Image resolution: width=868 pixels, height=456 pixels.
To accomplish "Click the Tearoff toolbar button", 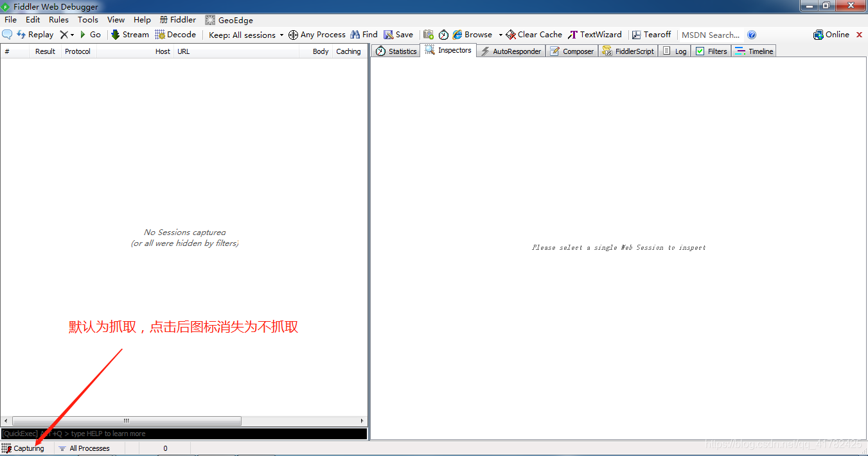I will 651,35.
